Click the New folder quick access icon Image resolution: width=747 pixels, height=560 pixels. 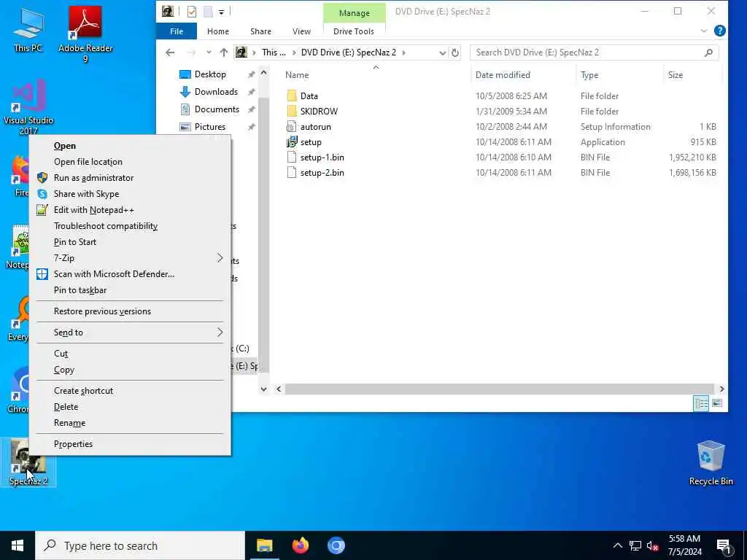pyautogui.click(x=208, y=12)
